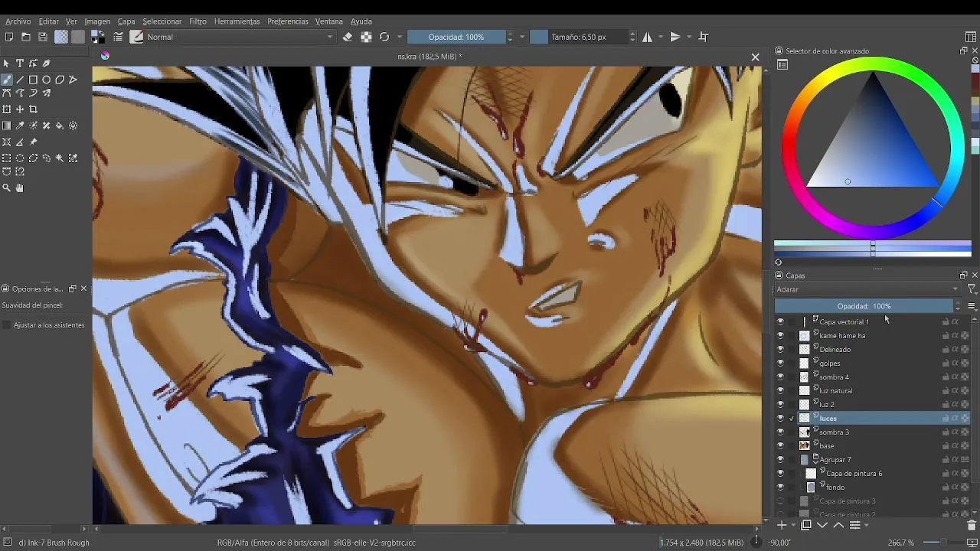Hide the Delineado layer
980x551 pixels.
780,350
